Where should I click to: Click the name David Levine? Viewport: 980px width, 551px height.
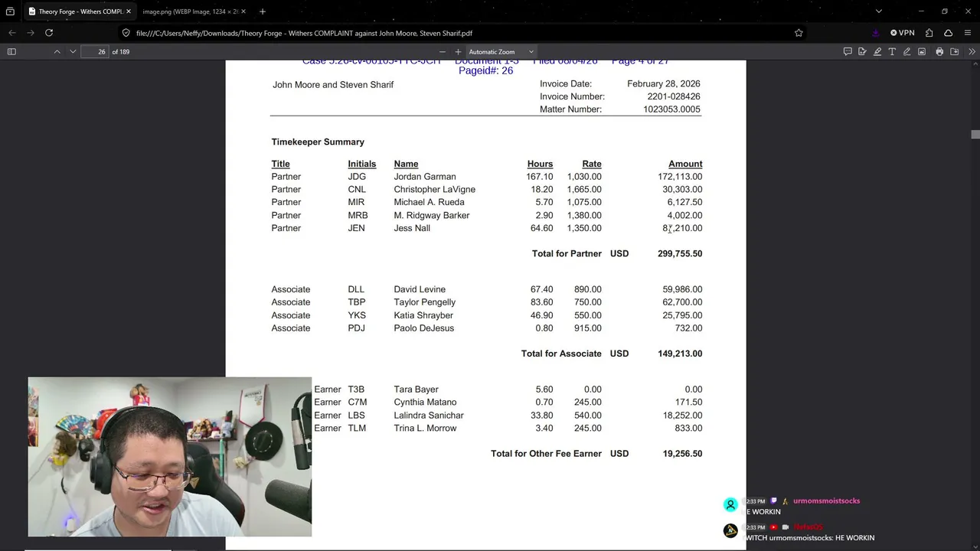coord(420,289)
